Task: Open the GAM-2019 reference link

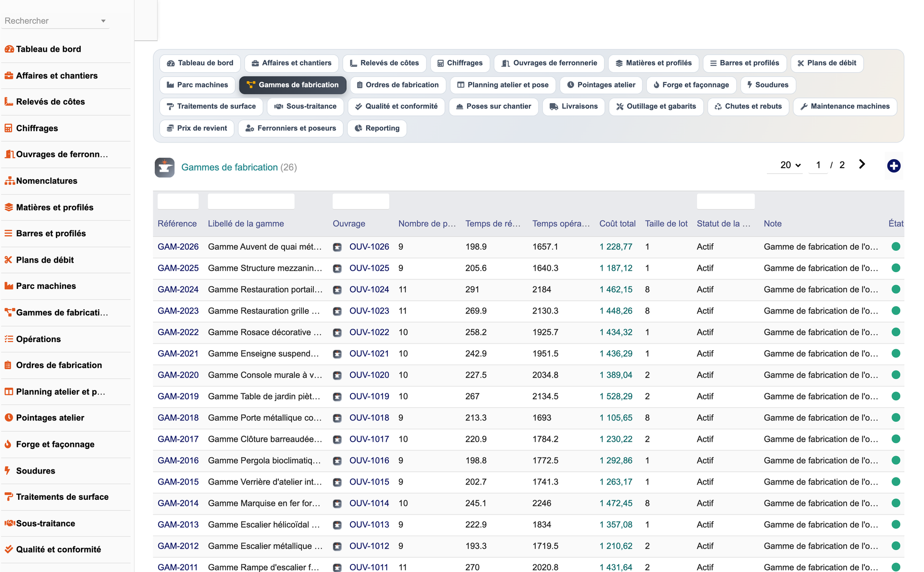Action: pyautogui.click(x=178, y=396)
